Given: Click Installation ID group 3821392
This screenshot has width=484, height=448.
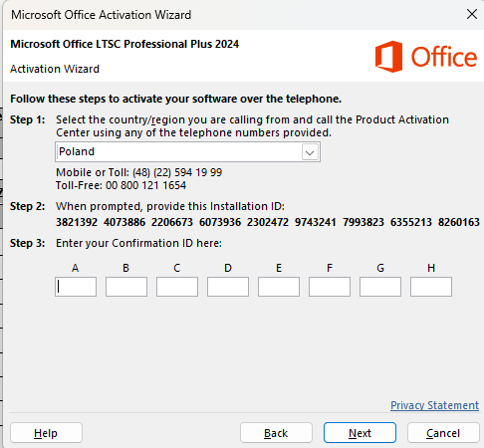Looking at the screenshot, I should coord(77,222).
